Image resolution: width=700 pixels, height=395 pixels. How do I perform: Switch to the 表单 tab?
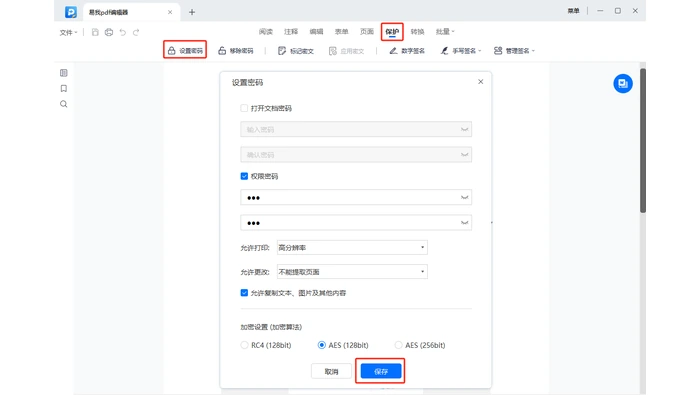pyautogui.click(x=342, y=31)
